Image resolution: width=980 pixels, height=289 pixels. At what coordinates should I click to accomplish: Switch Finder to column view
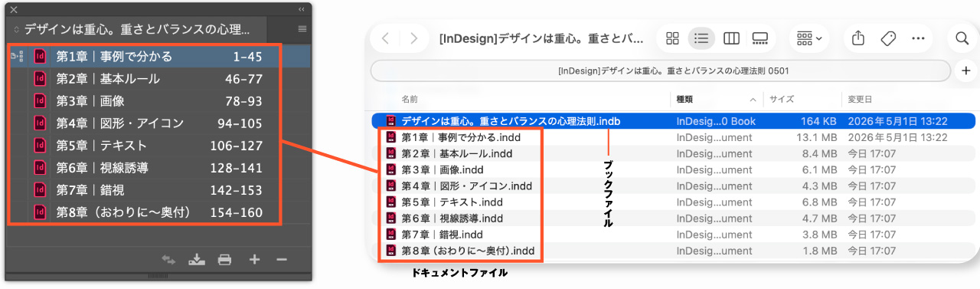(x=731, y=38)
